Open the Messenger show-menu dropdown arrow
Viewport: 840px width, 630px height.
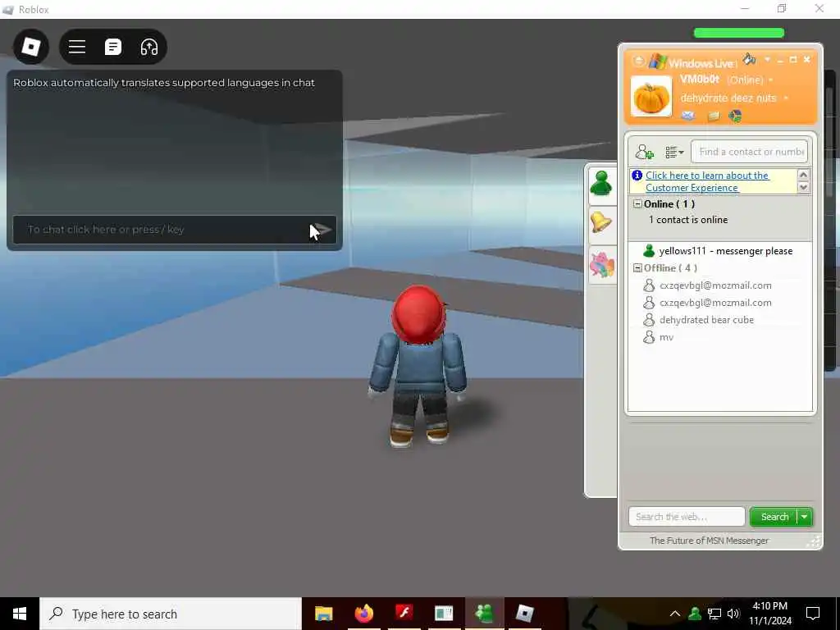[767, 59]
